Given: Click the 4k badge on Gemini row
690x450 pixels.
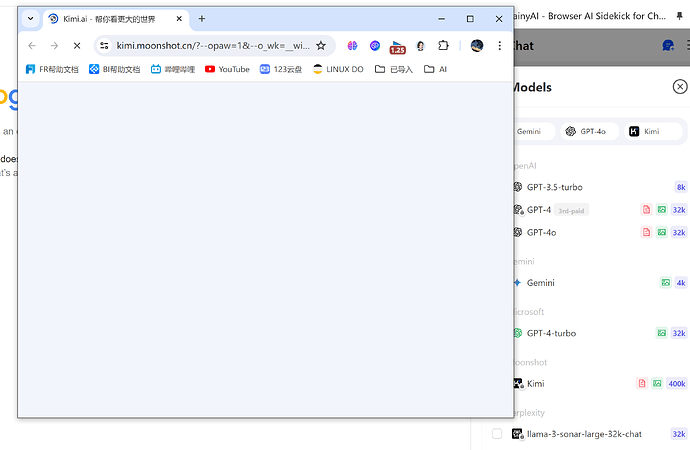Looking at the screenshot, I should [x=681, y=282].
